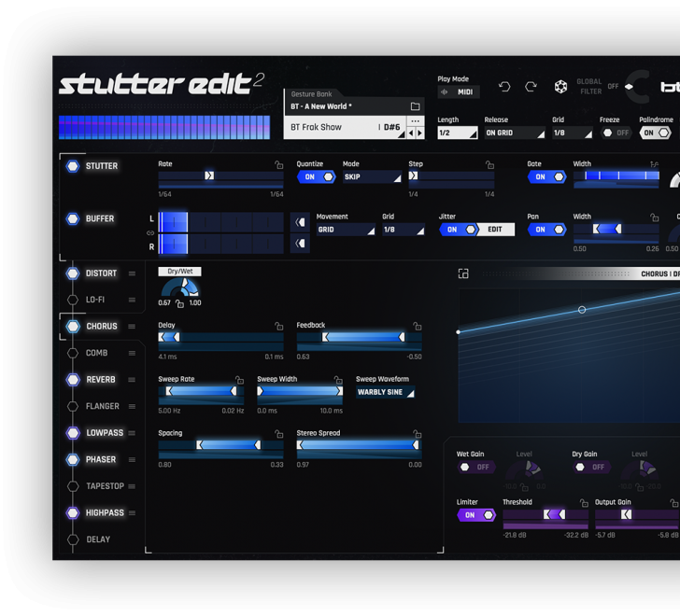Click the redo arrow icon
The width and height of the screenshot is (680, 616).
tap(531, 87)
